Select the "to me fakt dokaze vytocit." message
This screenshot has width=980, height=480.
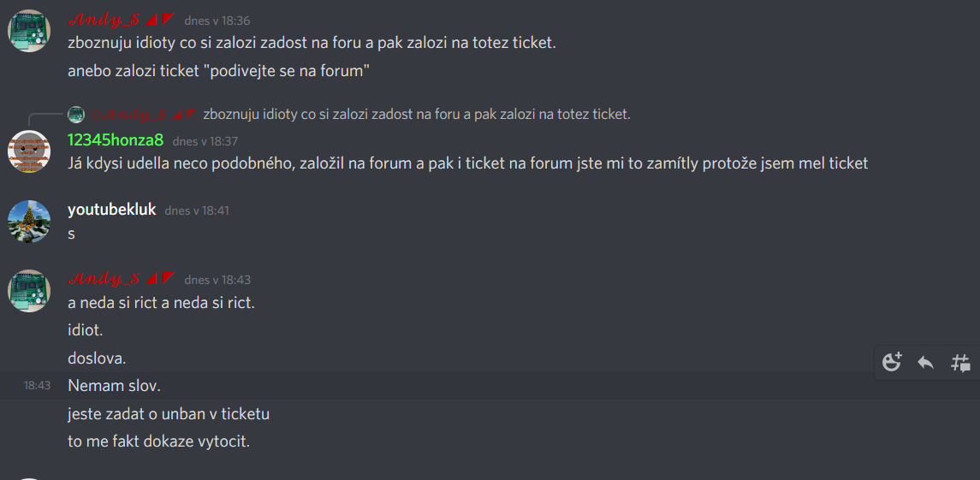(158, 441)
